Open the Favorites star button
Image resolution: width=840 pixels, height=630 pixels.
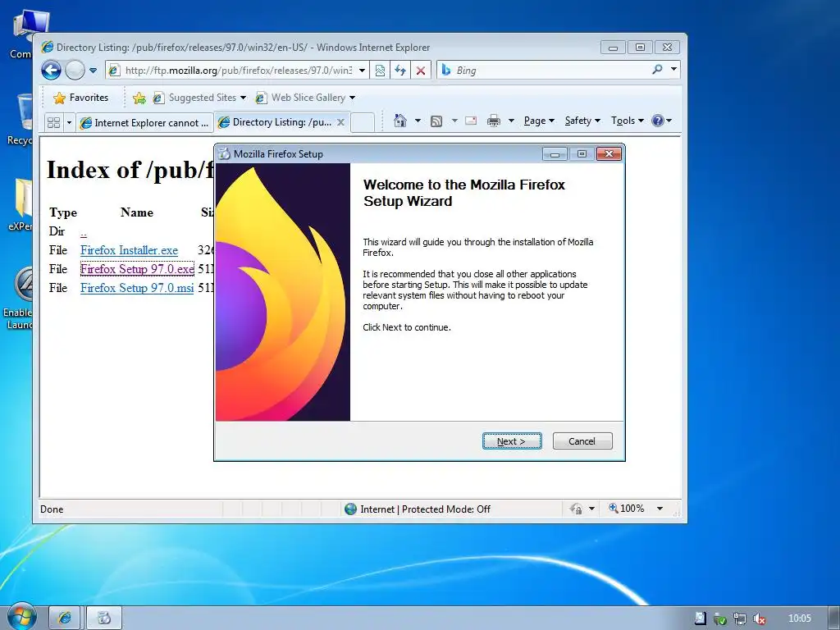[x=81, y=98]
